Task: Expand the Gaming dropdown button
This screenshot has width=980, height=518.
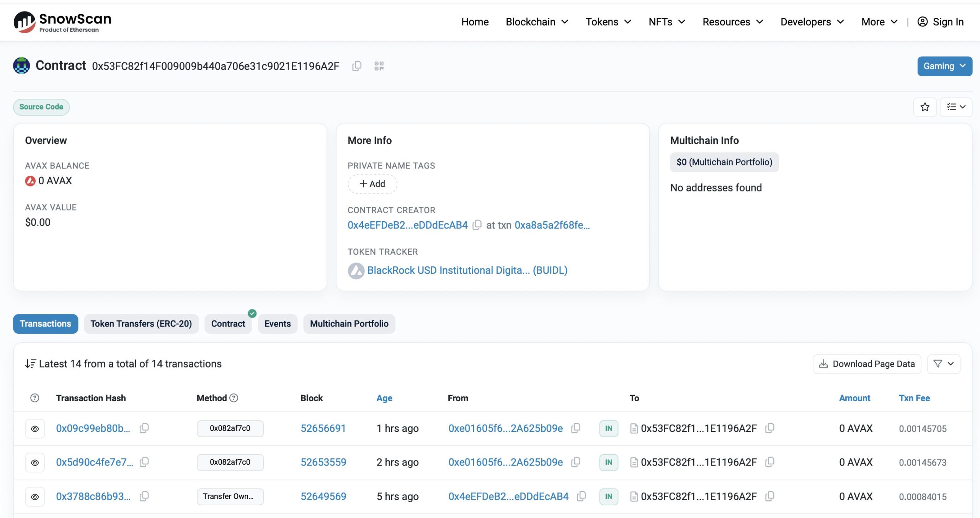Action: click(944, 66)
